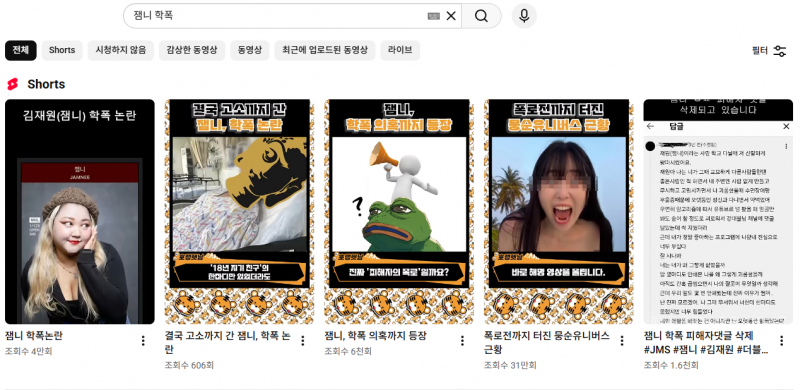The width and height of the screenshot is (800, 390).
Task: Click the 조회수 31만회 view count
Action: (x=510, y=365)
